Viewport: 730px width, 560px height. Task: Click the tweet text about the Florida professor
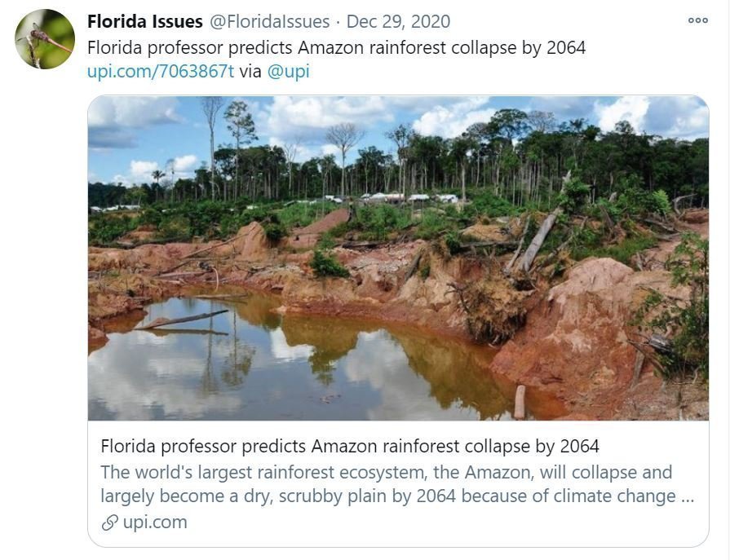[336, 47]
